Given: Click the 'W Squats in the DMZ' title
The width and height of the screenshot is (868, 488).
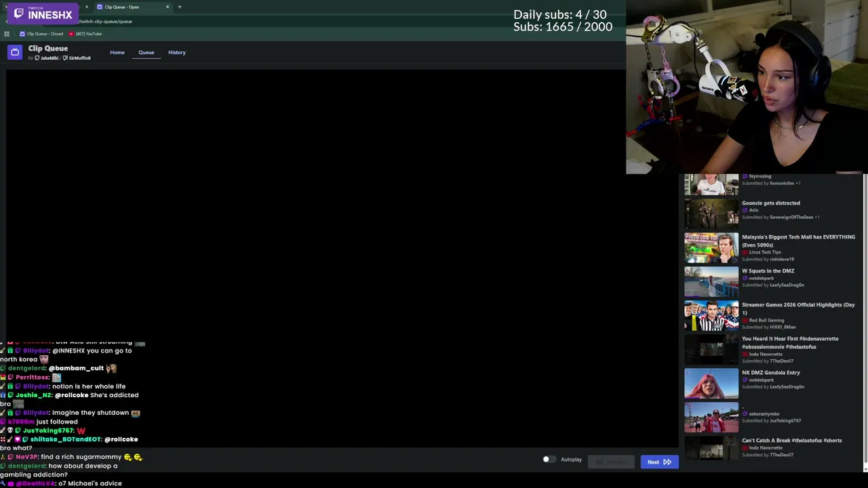Looking at the screenshot, I should tap(768, 270).
